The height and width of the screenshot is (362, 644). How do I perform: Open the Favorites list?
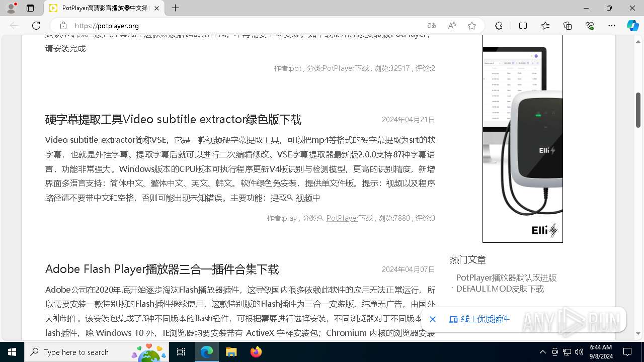[x=545, y=26]
